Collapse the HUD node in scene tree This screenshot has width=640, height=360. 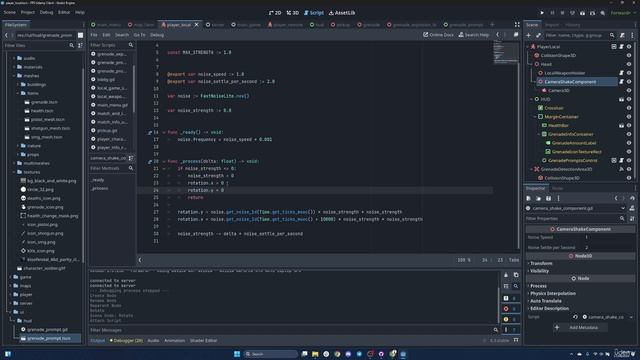tap(531, 99)
